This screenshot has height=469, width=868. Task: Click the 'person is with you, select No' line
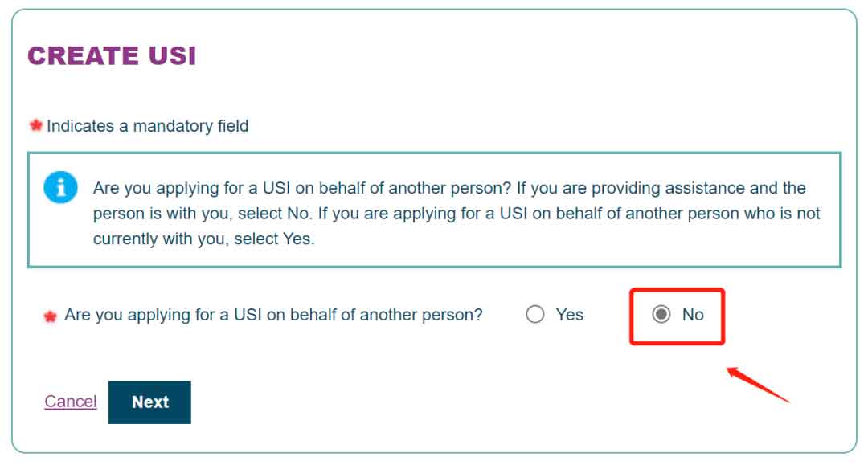(x=457, y=214)
